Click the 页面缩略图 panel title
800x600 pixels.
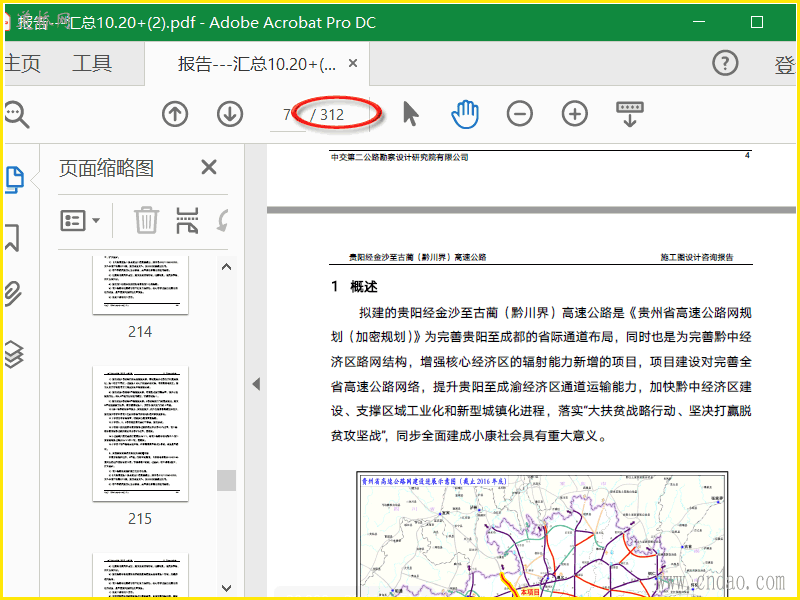pyautogui.click(x=106, y=168)
